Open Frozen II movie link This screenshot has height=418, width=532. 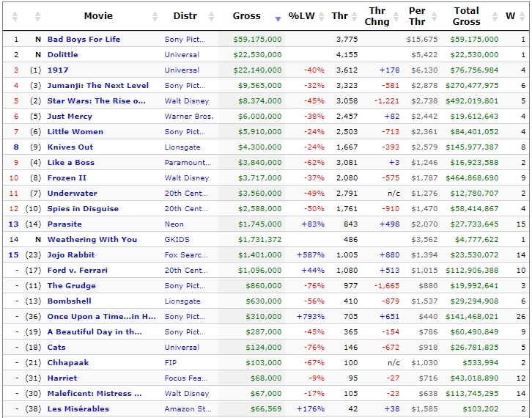[x=67, y=178]
